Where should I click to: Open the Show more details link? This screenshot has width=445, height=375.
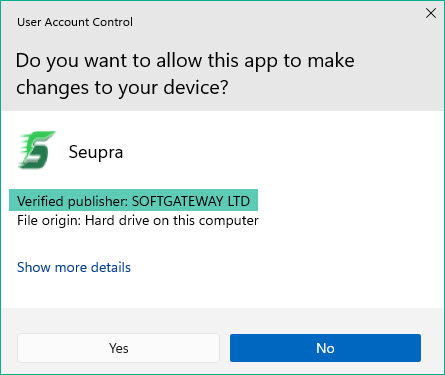coord(74,267)
